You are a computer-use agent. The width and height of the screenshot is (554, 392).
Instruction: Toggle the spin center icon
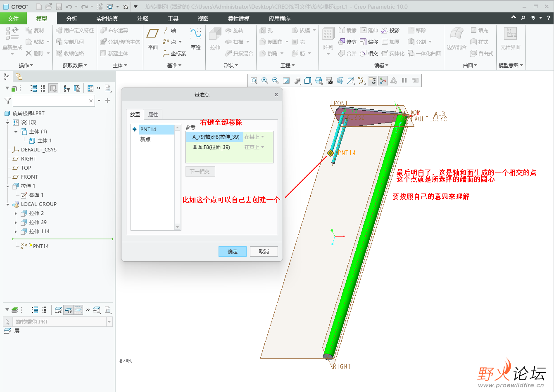383,80
